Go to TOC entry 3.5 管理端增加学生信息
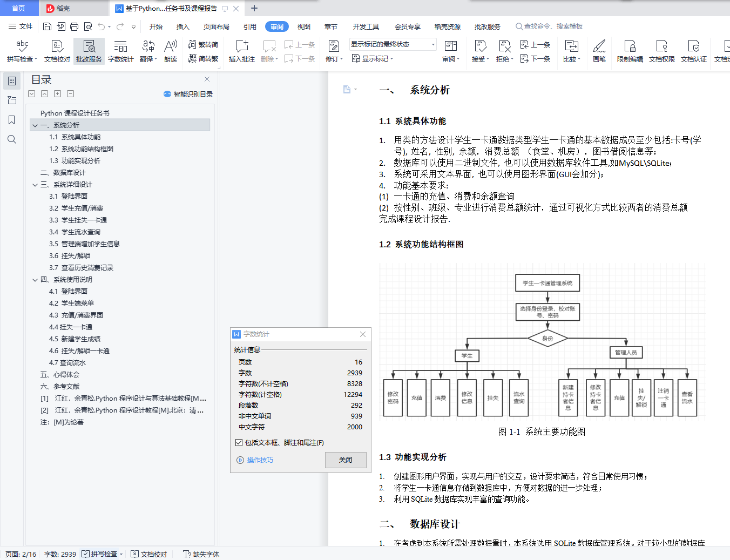Screen dimensions: 730x560 pyautogui.click(x=84, y=244)
